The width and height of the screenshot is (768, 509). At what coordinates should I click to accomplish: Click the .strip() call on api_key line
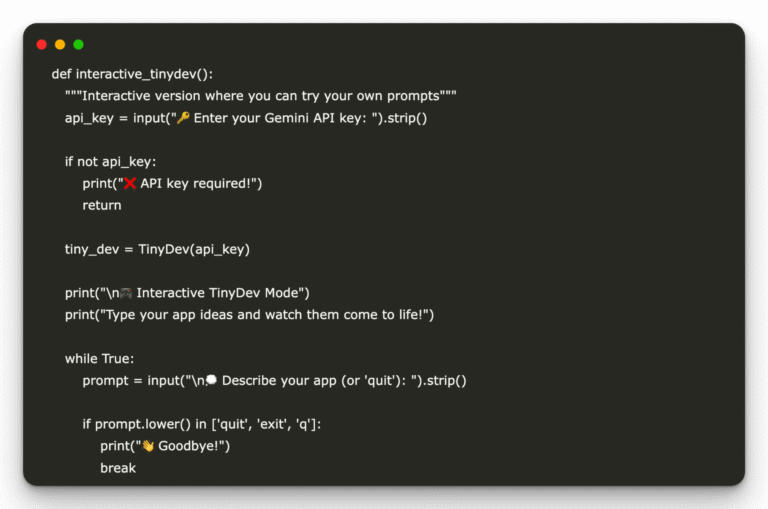pyautogui.click(x=404, y=118)
